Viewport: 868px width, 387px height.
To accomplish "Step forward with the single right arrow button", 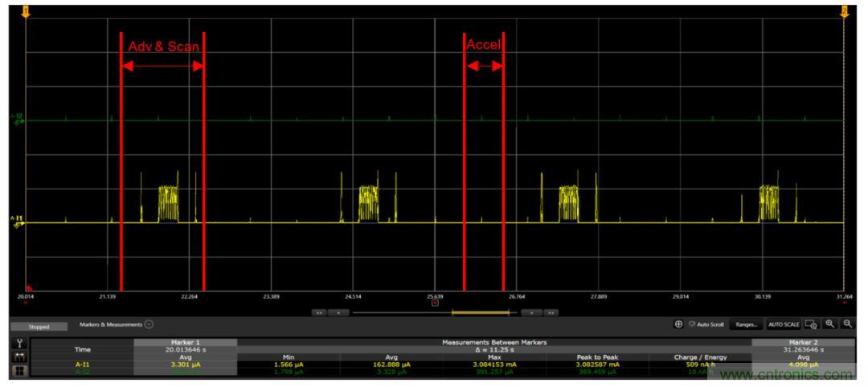I will coord(529,312).
